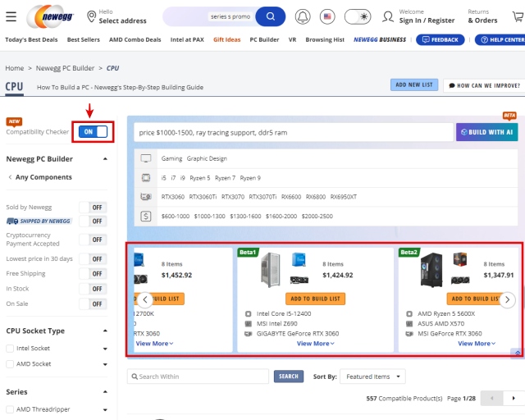Open PC Builder menu item
The height and width of the screenshot is (420, 525).
pyautogui.click(x=264, y=40)
